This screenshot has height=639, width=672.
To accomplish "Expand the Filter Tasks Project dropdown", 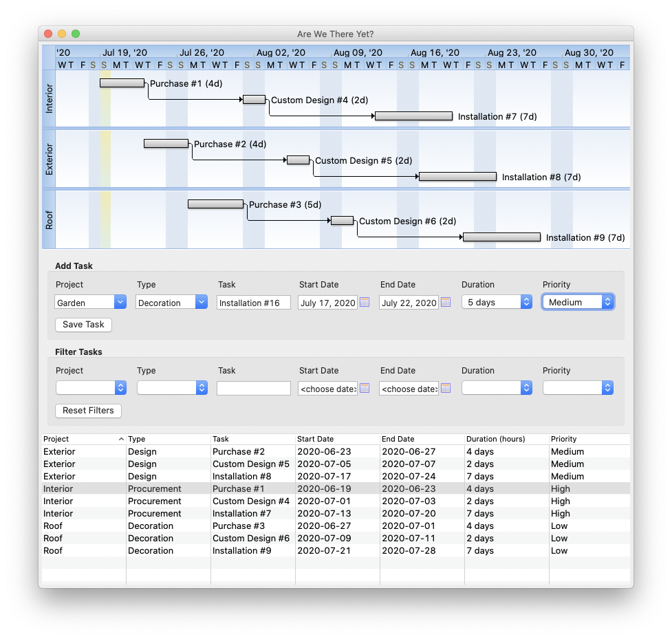I will click(90, 389).
